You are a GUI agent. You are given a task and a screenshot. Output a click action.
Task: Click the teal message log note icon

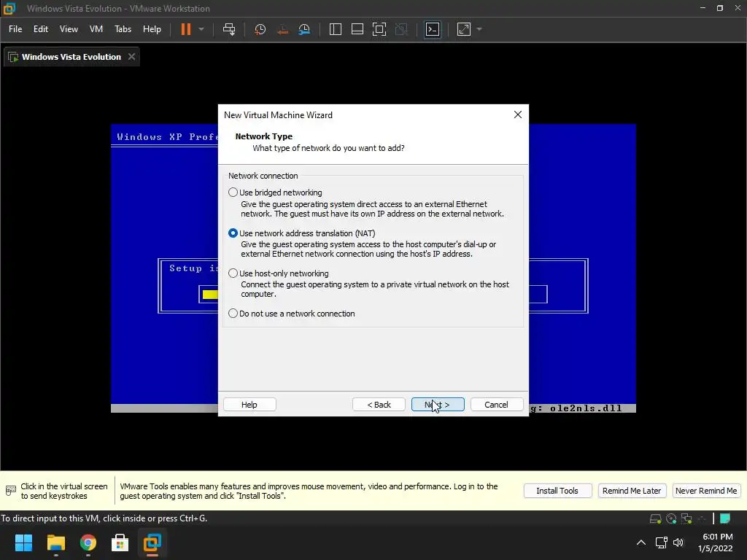pyautogui.click(x=725, y=518)
